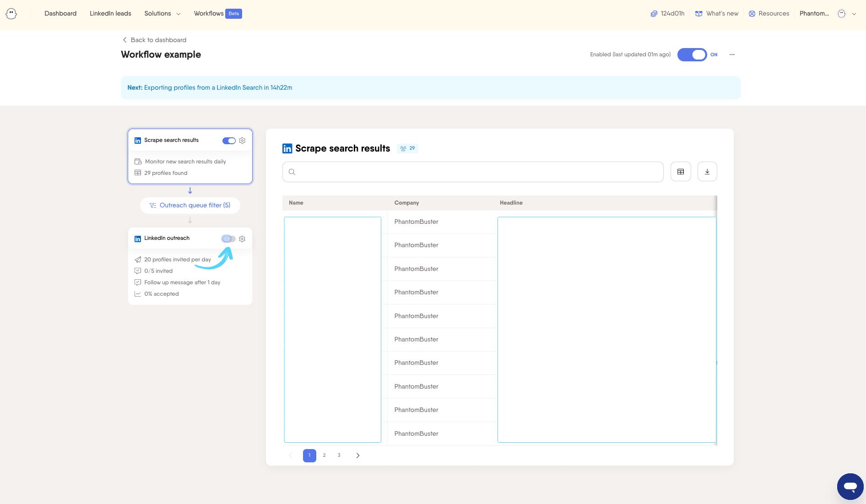Screen dimensions: 866x504
Task: Click the download results icon
Action: [x=707, y=171]
